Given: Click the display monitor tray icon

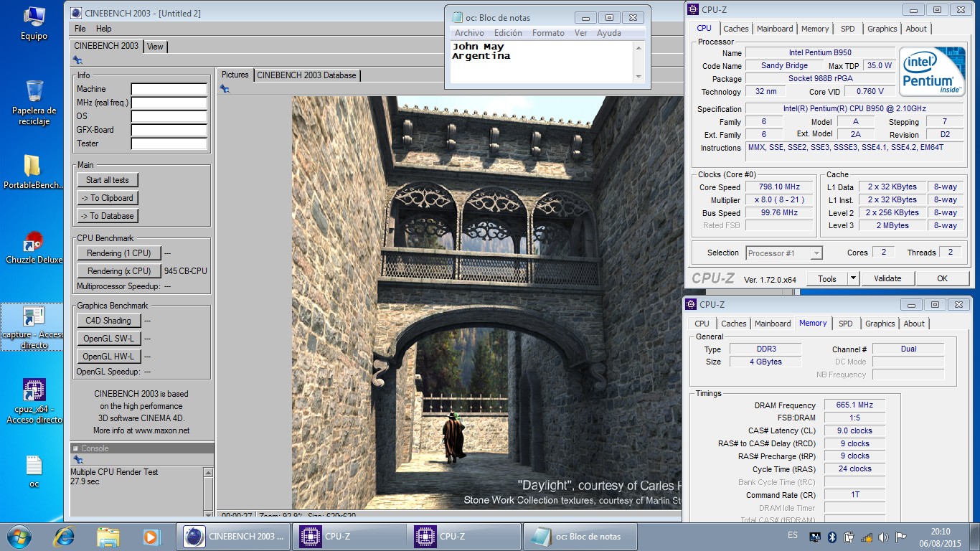Looking at the screenshot, I should point(815,537).
